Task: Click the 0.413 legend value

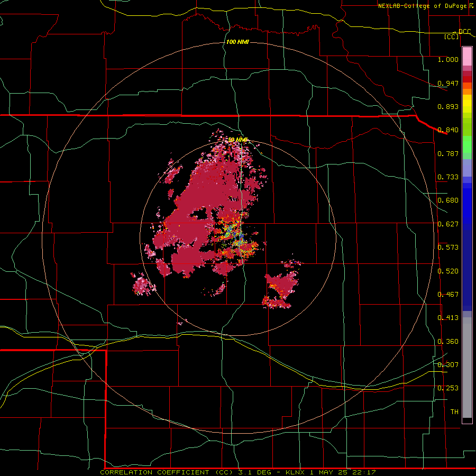Action: pyautogui.click(x=448, y=318)
